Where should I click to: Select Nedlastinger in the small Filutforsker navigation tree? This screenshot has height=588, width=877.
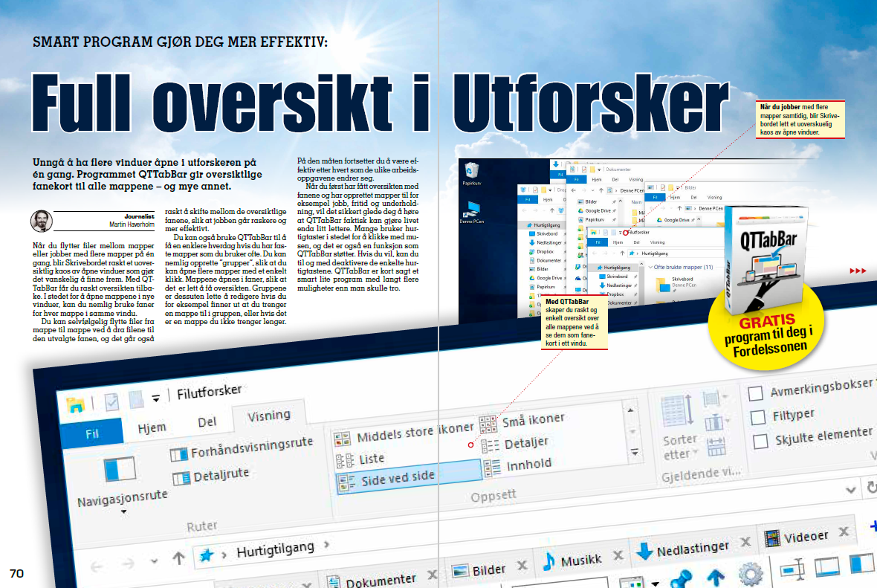click(x=615, y=285)
